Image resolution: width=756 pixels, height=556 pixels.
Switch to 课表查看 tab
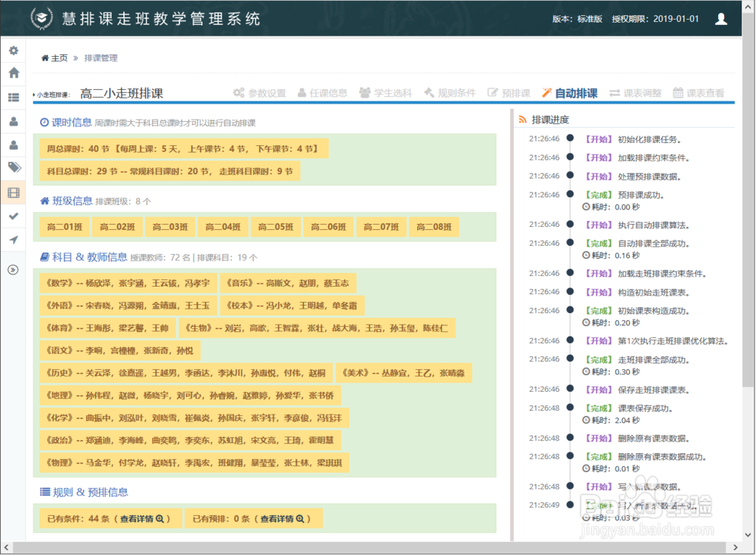pos(699,93)
